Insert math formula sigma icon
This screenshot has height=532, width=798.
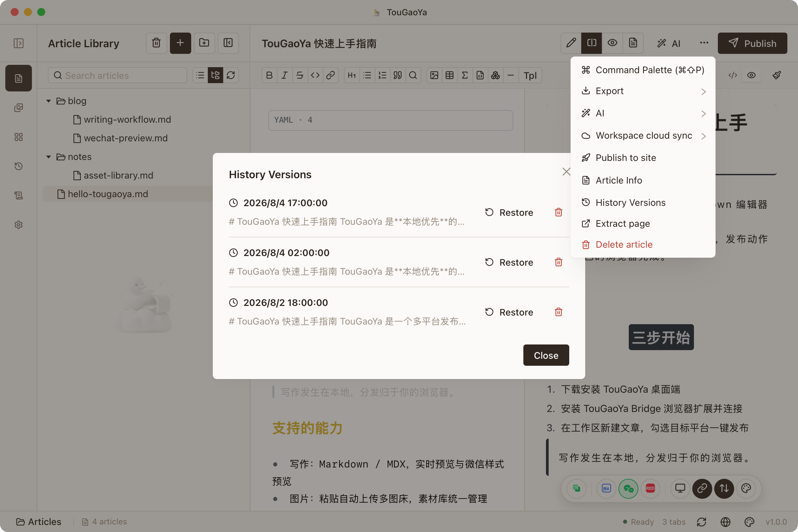click(x=465, y=75)
